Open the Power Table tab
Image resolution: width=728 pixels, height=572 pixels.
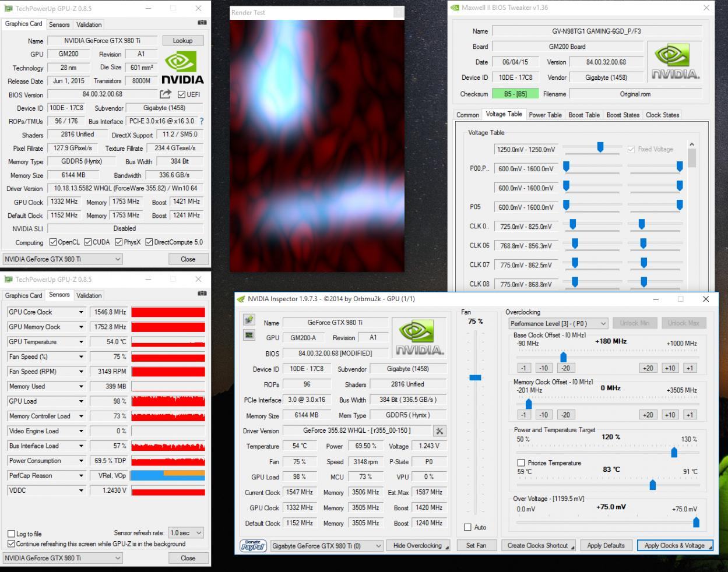click(546, 115)
